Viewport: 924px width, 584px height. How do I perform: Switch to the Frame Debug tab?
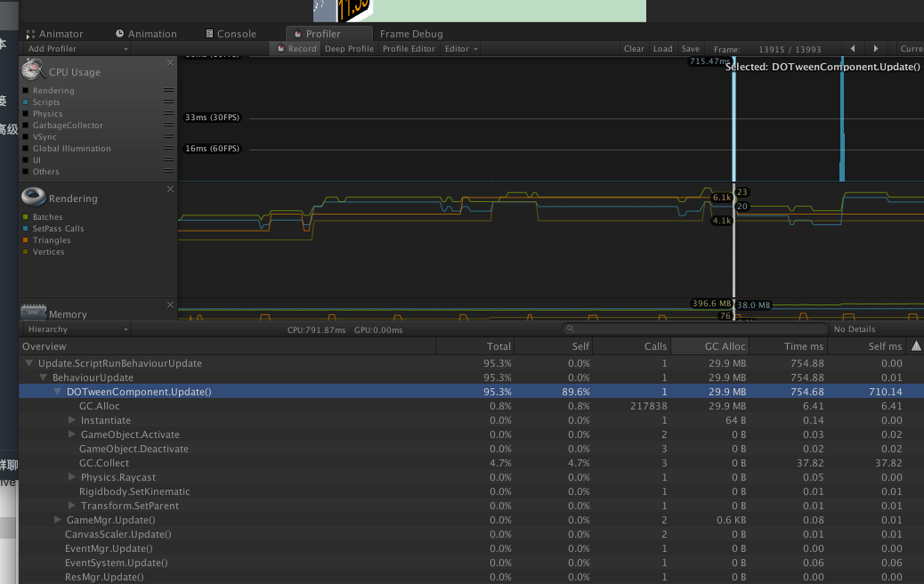pos(409,33)
